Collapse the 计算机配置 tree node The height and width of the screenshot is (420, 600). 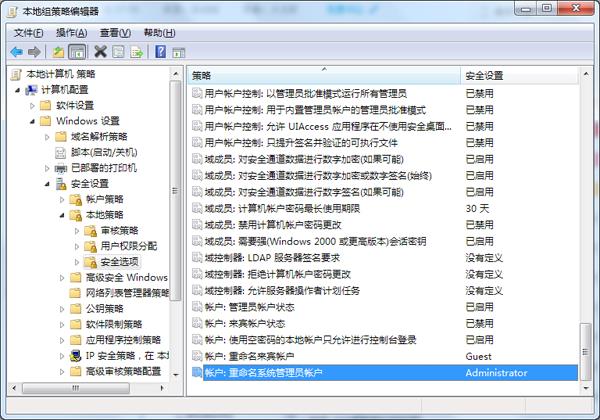pos(18,90)
